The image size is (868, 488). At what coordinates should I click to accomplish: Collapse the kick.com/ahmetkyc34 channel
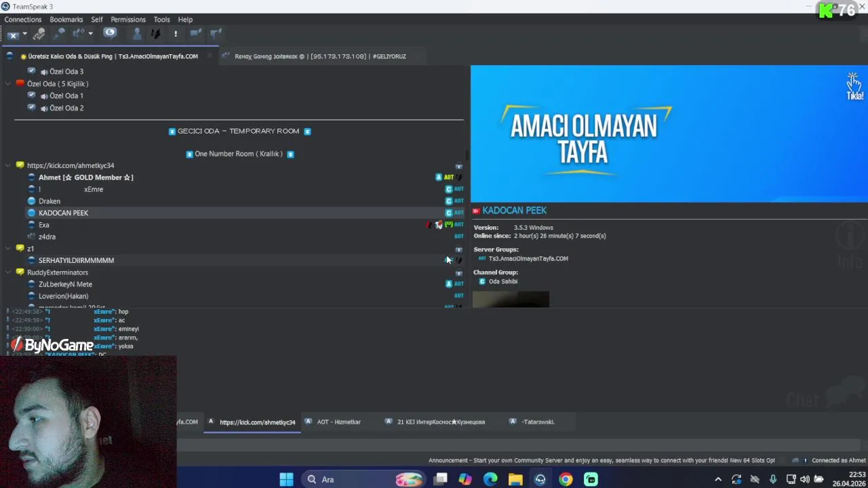(8, 165)
